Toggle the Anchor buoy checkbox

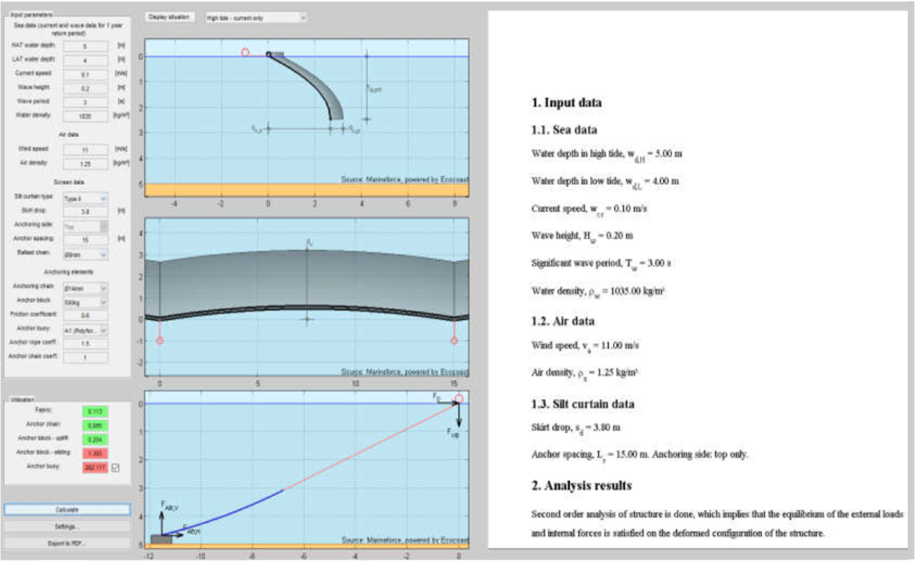pyautogui.click(x=115, y=468)
